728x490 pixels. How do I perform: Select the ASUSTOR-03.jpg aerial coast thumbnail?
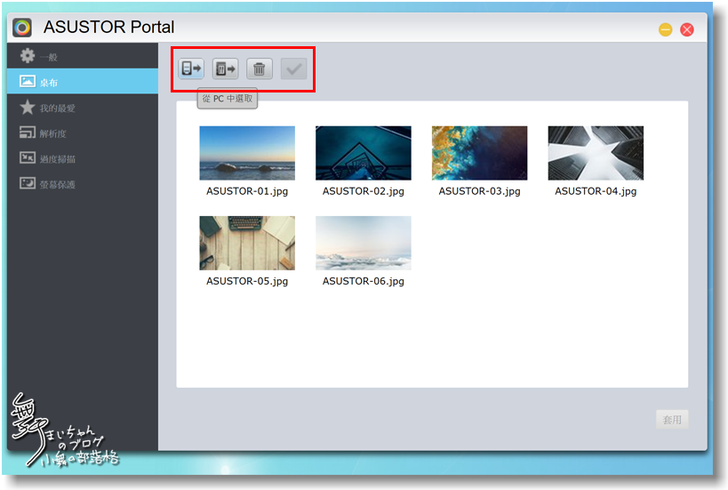click(x=480, y=153)
